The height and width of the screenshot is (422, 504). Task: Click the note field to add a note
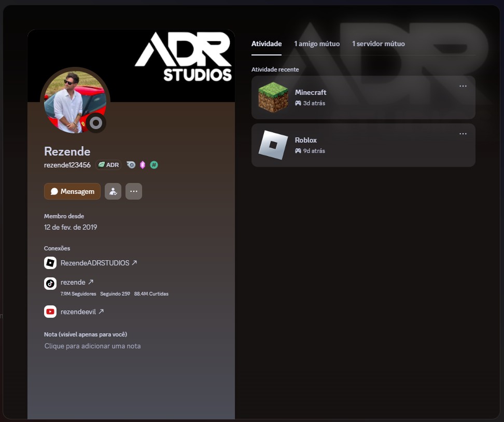(x=92, y=346)
